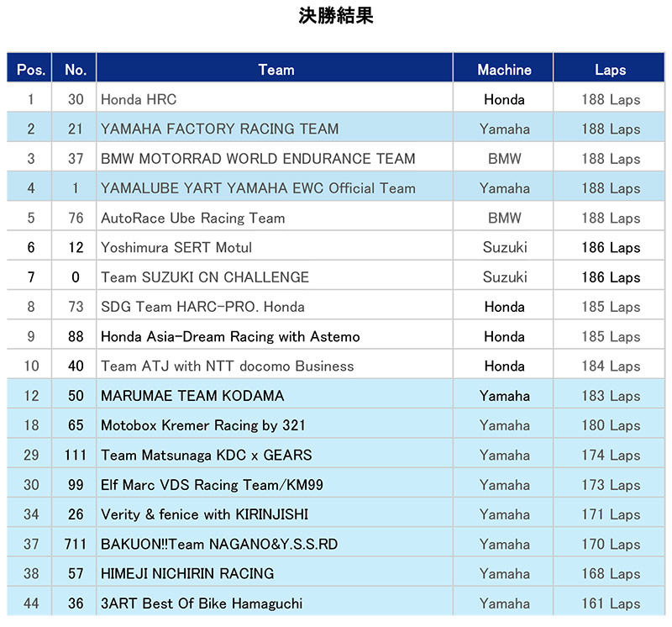
Task: Click bike number 30 in Honda HRC row
Action: pyautogui.click(x=75, y=99)
